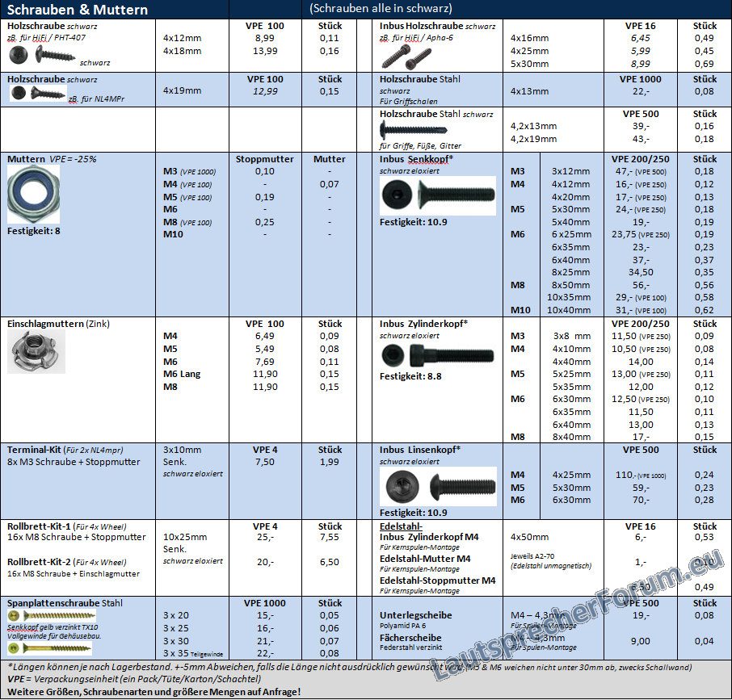Image resolution: width=732 pixels, height=700 pixels.
Task: Click the 'Schrauben & Muttern' title
Action: [x=77, y=10]
